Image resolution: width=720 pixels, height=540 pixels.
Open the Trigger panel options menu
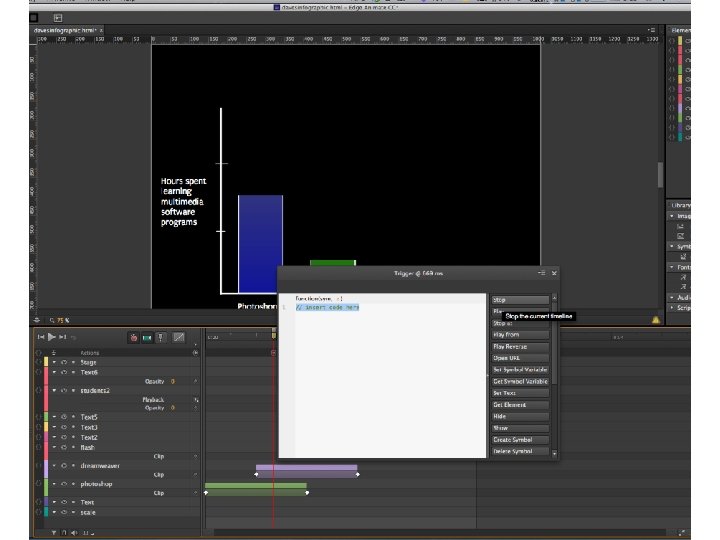tap(542, 272)
